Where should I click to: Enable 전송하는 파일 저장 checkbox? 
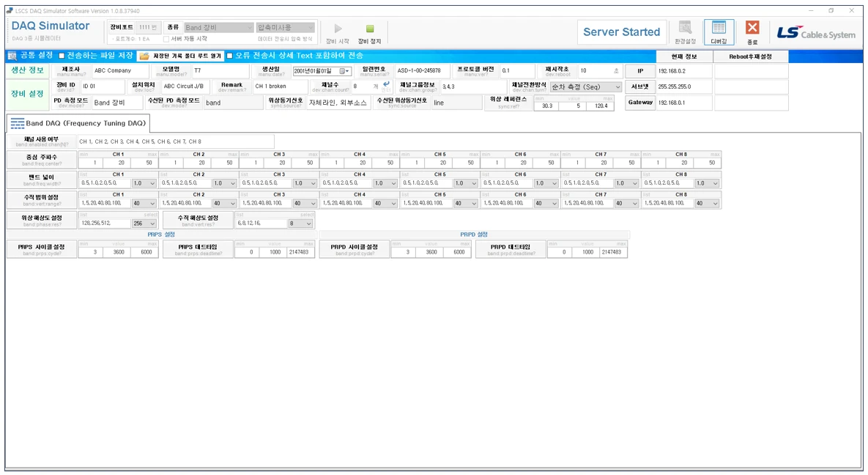coord(62,56)
